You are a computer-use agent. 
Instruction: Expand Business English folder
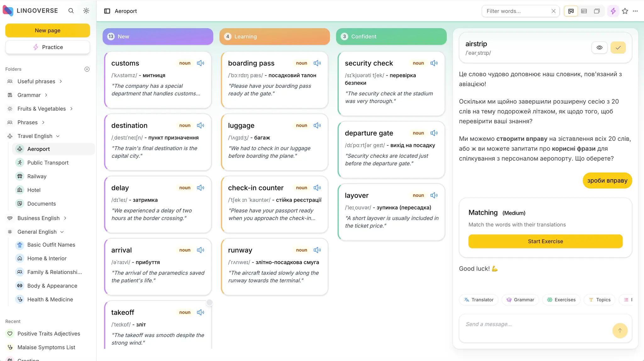pyautogui.click(x=65, y=218)
